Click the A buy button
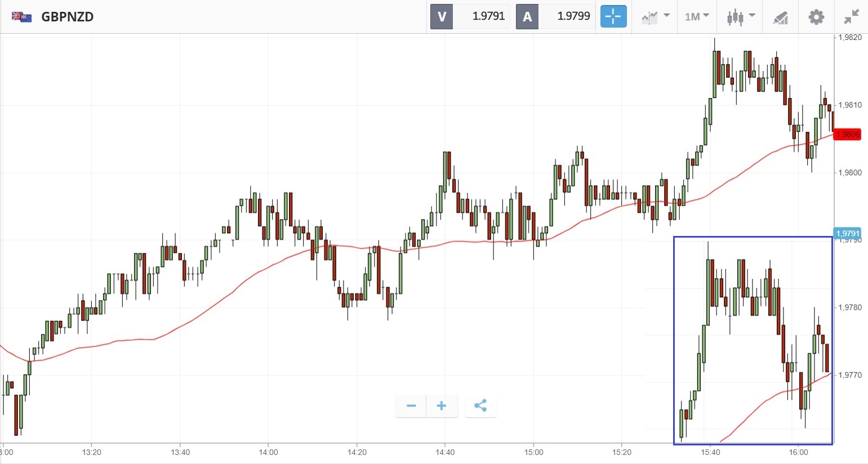Screen dimensions: 868x464 coord(527,17)
